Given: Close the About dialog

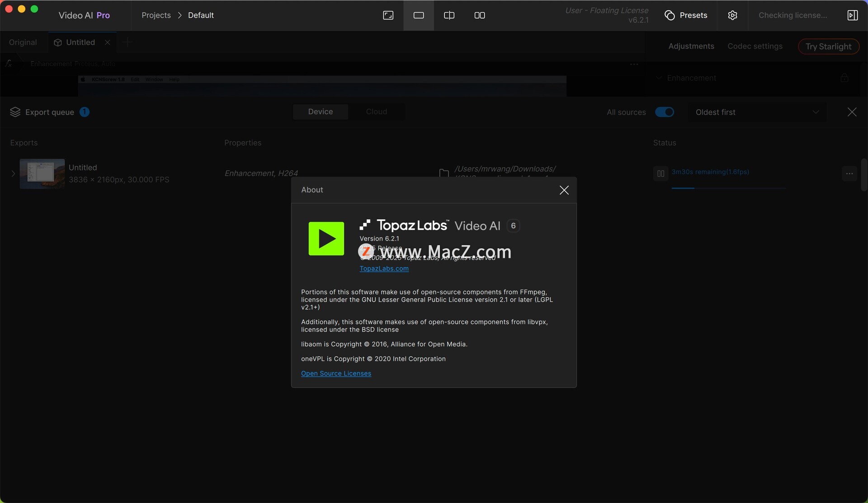Looking at the screenshot, I should coord(564,190).
